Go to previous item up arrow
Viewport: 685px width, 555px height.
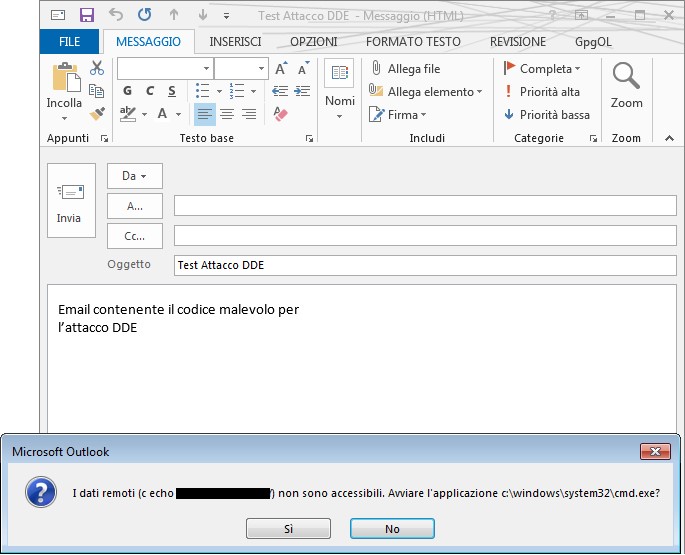click(174, 15)
